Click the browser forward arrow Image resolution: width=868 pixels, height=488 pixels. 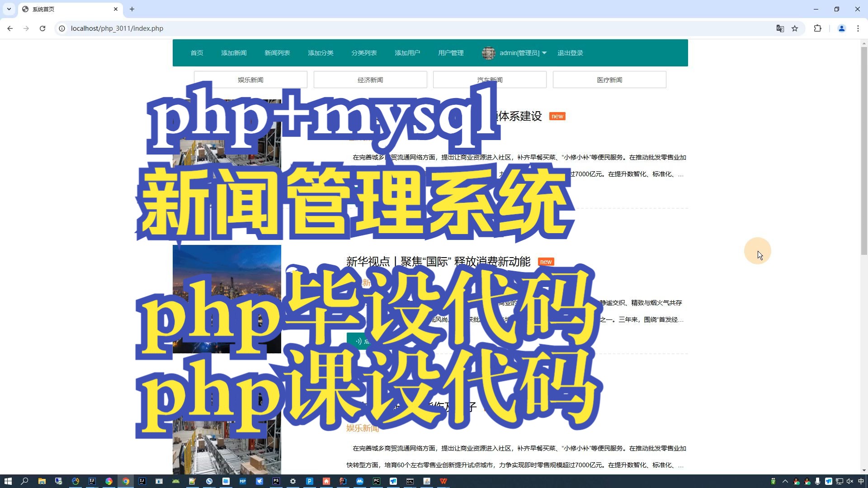[26, 28]
